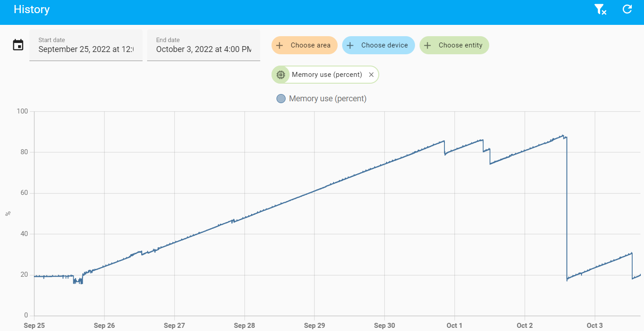Select the Choose device button
Screen dimensions: 644x331
[378, 45]
